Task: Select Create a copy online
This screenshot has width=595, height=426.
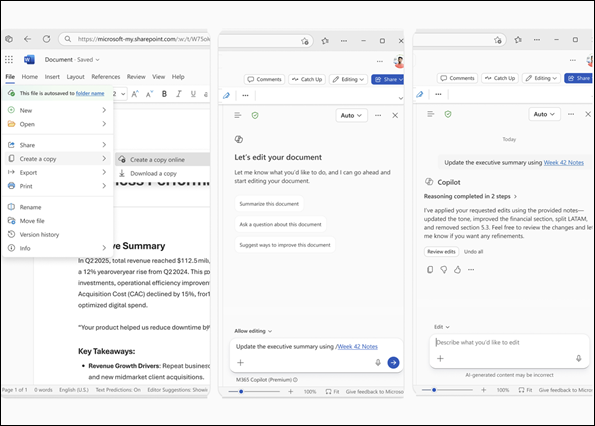Action: [162, 160]
